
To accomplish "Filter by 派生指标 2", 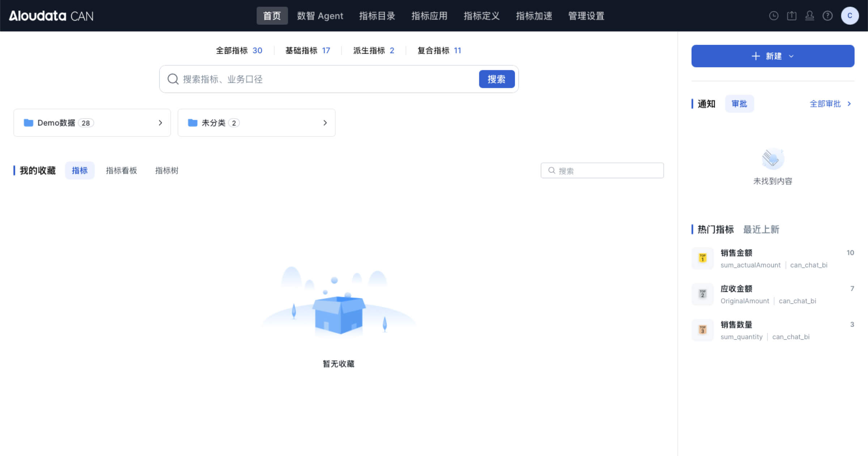I will point(374,50).
